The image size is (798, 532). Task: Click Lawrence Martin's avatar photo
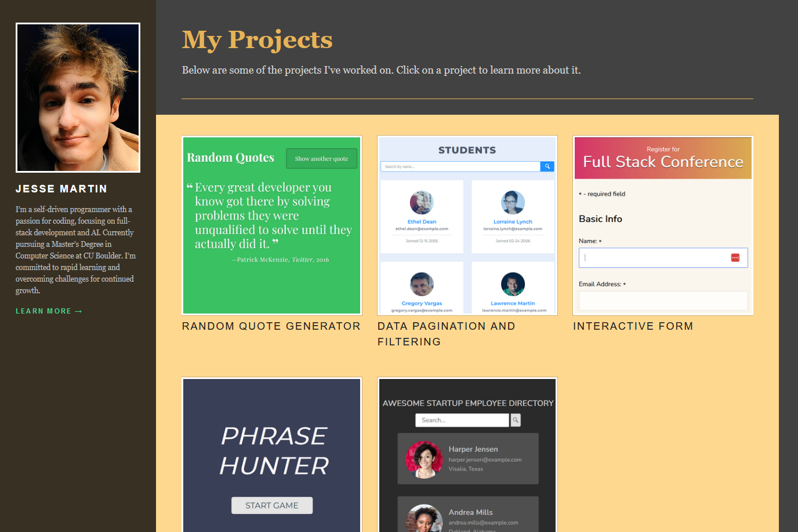(x=513, y=284)
